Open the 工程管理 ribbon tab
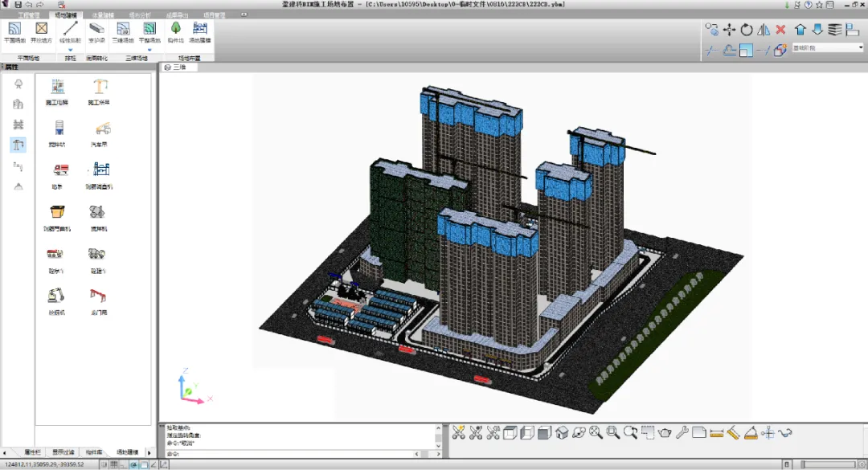Screen dimensions: 868x470 click(x=28, y=15)
